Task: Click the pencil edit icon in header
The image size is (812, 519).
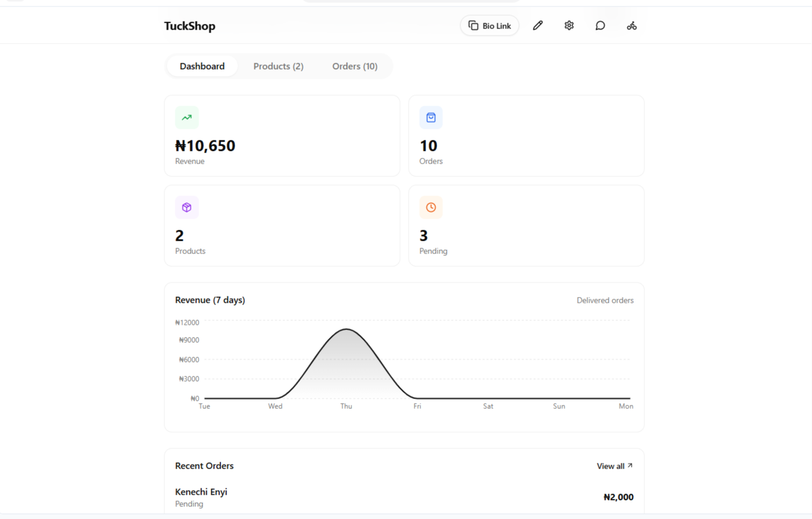Action: 537,26
